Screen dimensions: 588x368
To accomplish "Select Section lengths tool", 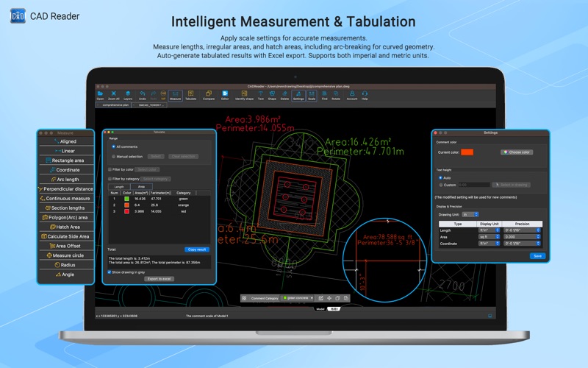I will 65,208.
